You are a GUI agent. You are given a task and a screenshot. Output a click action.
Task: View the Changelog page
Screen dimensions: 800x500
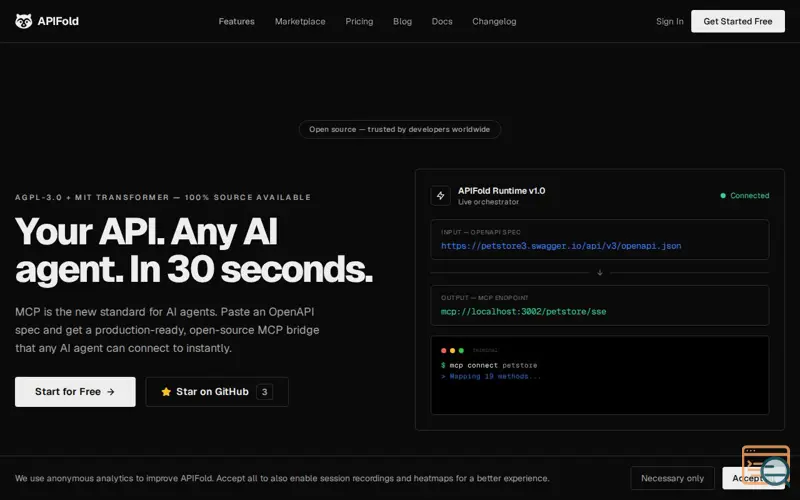click(x=494, y=21)
